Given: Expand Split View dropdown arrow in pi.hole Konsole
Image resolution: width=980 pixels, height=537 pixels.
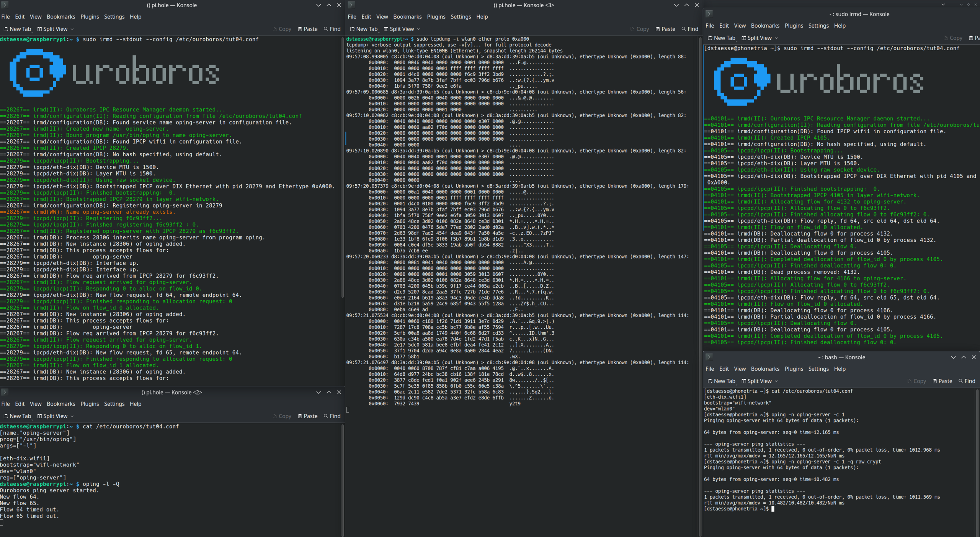Looking at the screenshot, I should tap(72, 29).
